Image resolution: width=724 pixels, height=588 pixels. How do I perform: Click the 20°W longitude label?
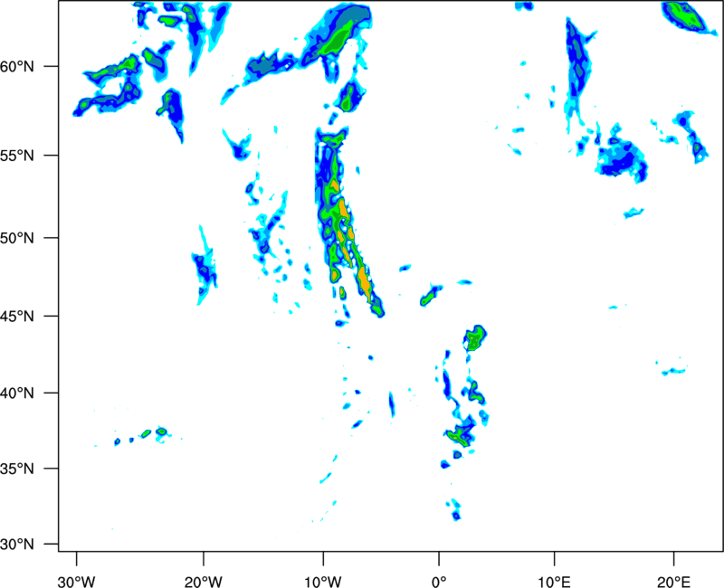coord(203,582)
